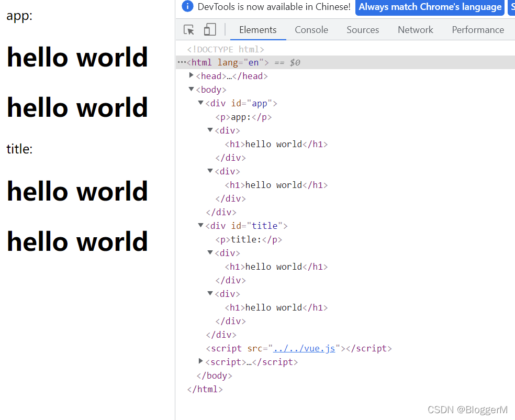The image size is (515, 420).
Task: Select first h1 hello world in title
Action: point(276,267)
